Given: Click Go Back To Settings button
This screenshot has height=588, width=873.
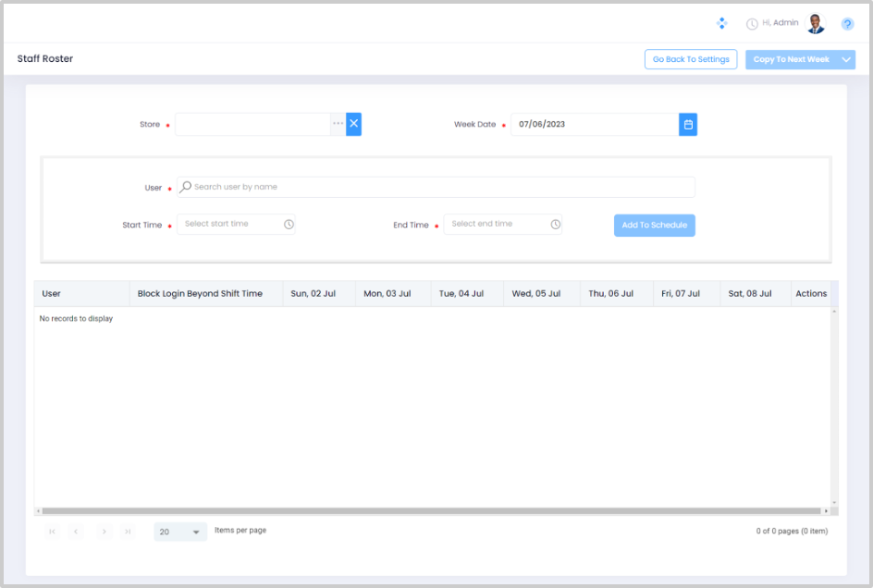Looking at the screenshot, I should coord(691,60).
